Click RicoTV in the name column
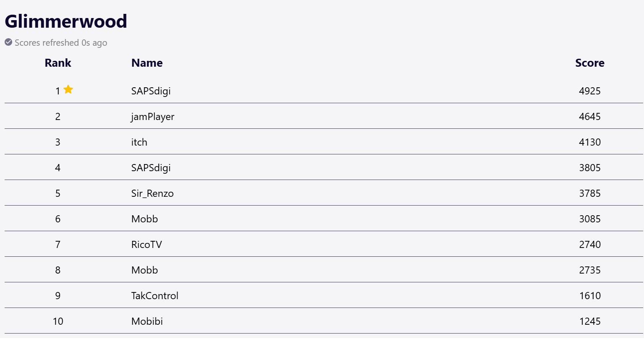The height and width of the screenshot is (339, 644). [x=147, y=245]
